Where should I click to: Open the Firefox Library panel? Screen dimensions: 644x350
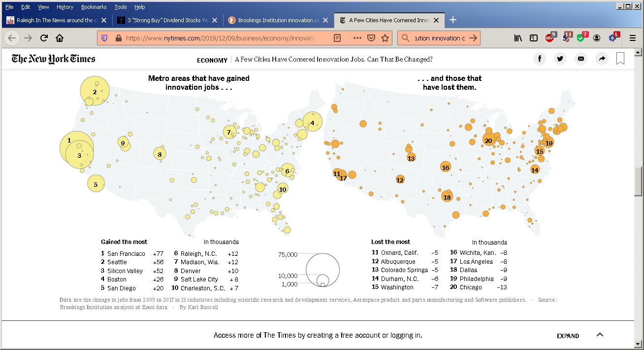(518, 38)
